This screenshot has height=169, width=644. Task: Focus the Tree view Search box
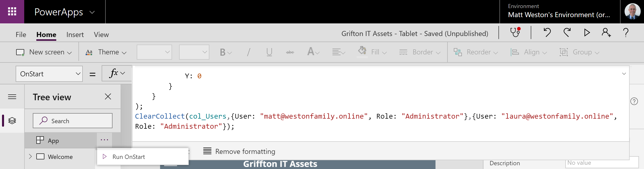pyautogui.click(x=73, y=121)
